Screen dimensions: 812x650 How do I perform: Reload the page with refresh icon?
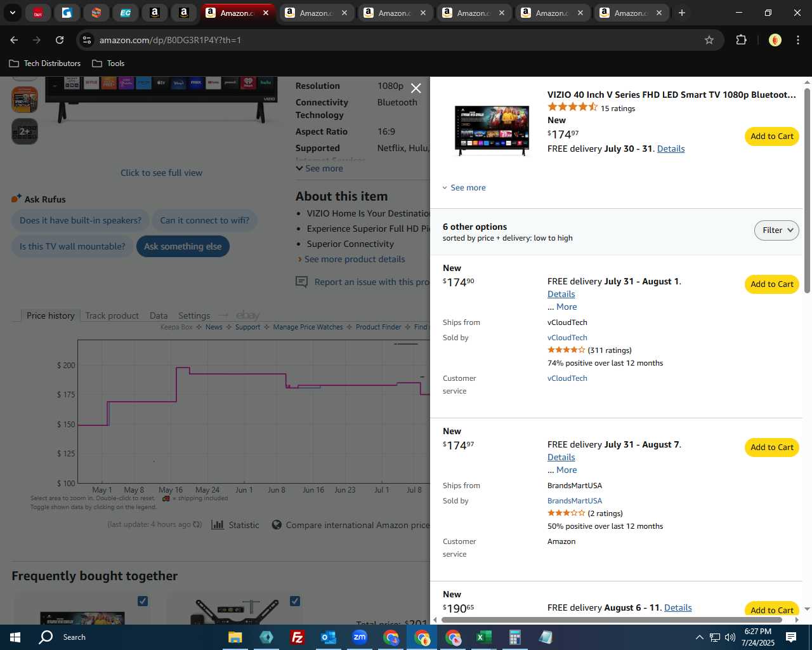60,40
